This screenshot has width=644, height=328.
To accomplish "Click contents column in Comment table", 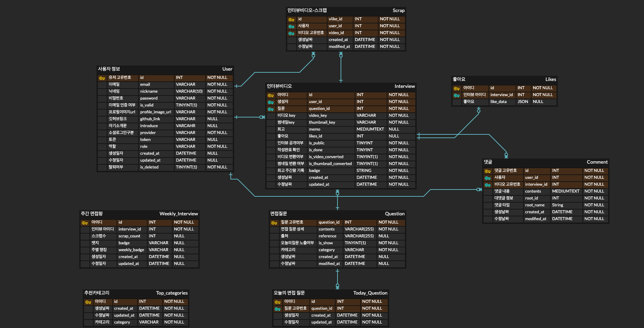I will pos(533,191).
